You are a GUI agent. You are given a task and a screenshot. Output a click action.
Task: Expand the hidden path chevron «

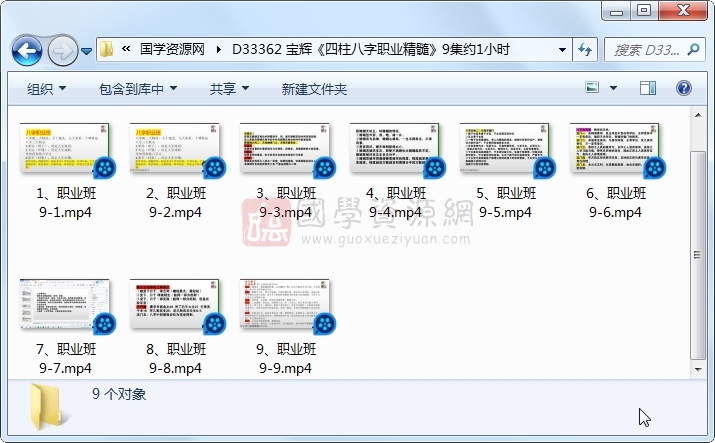126,49
